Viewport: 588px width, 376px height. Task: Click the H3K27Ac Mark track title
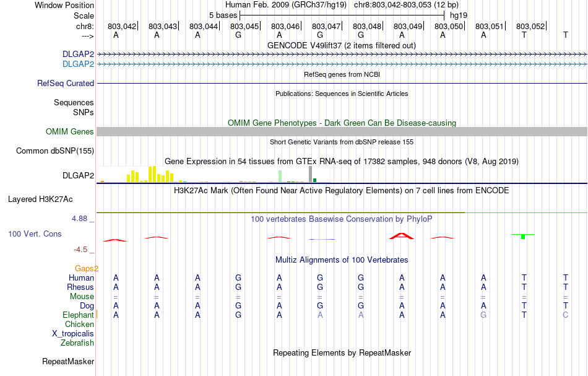tap(341, 190)
